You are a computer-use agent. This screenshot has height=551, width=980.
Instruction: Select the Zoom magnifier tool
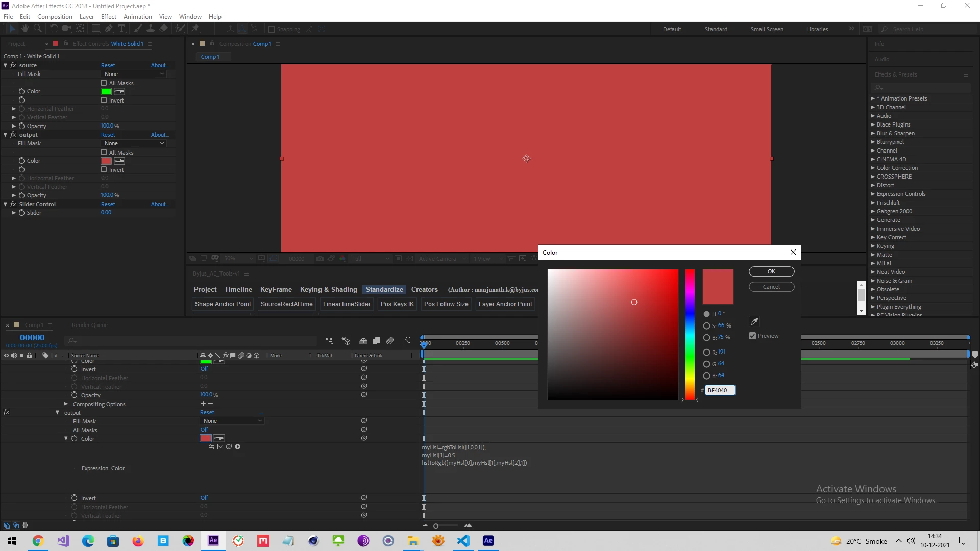tap(37, 29)
